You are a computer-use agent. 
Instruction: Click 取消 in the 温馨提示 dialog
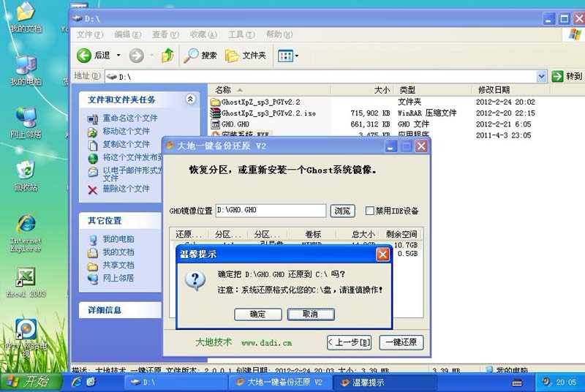(x=311, y=314)
